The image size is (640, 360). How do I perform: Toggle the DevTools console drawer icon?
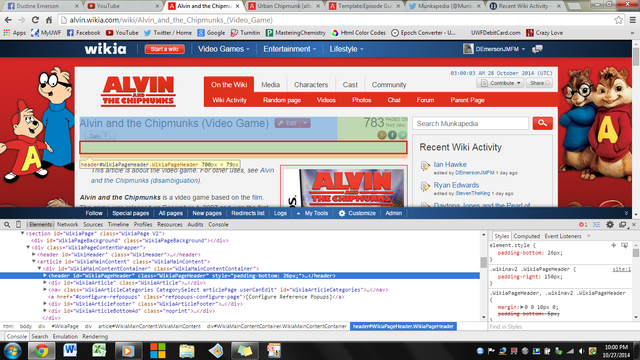596,224
